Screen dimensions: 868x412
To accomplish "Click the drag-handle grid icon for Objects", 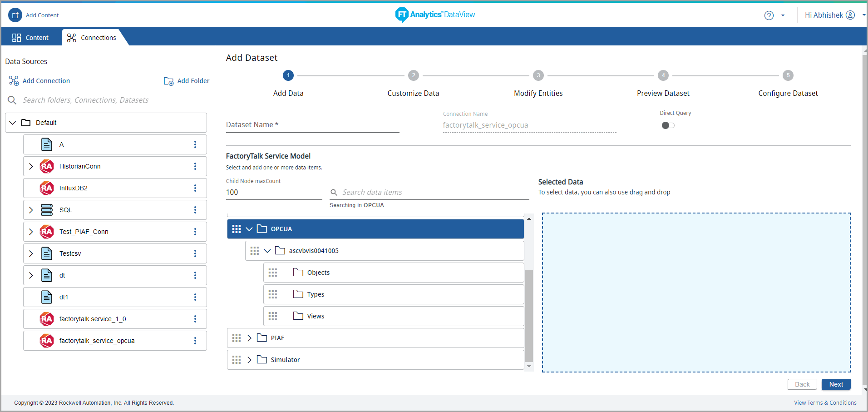I will pyautogui.click(x=273, y=273).
